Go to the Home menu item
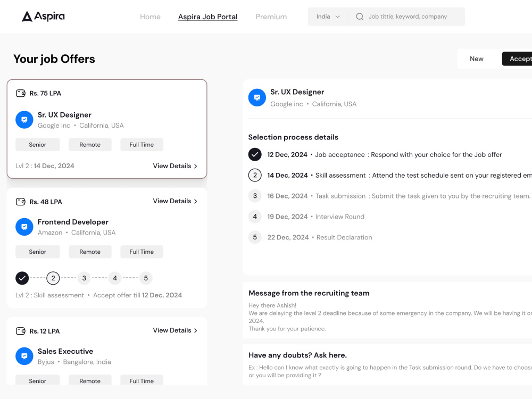The height and width of the screenshot is (399, 532). 151,16
